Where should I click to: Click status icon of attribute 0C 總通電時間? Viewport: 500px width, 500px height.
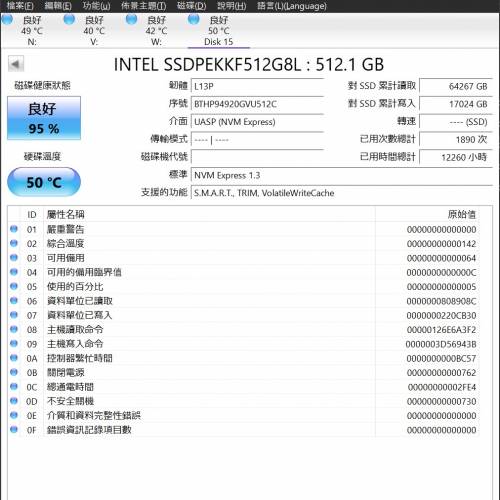tap(14, 387)
